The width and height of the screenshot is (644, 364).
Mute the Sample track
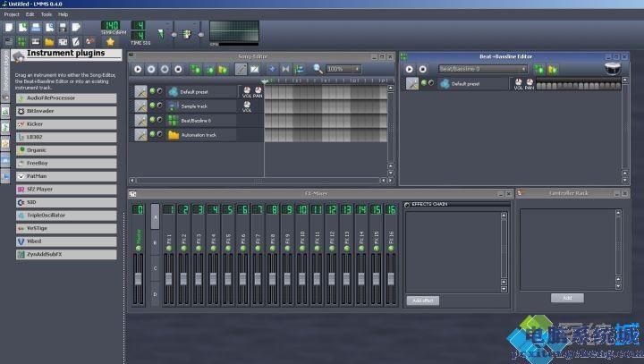152,106
